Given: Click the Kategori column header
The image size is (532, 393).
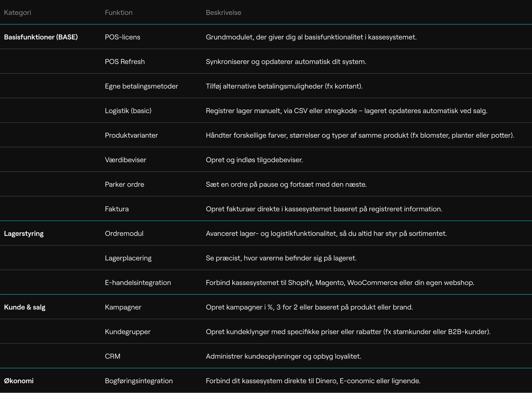Looking at the screenshot, I should tap(17, 12).
